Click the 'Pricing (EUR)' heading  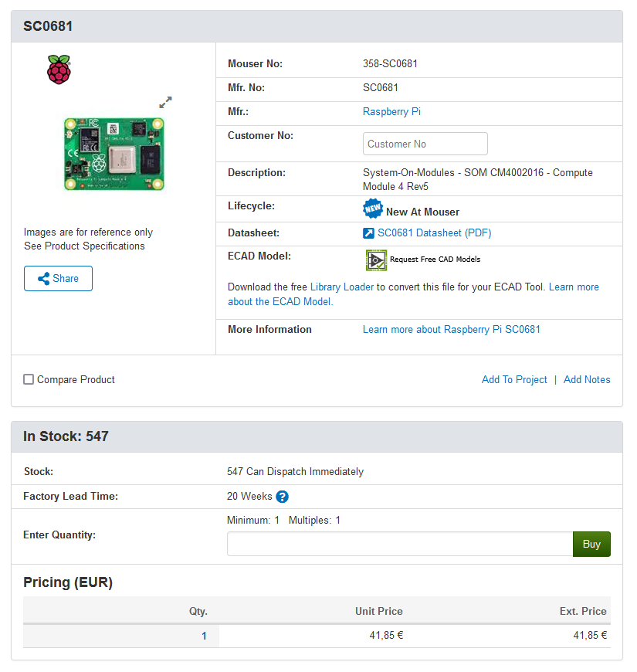(68, 582)
